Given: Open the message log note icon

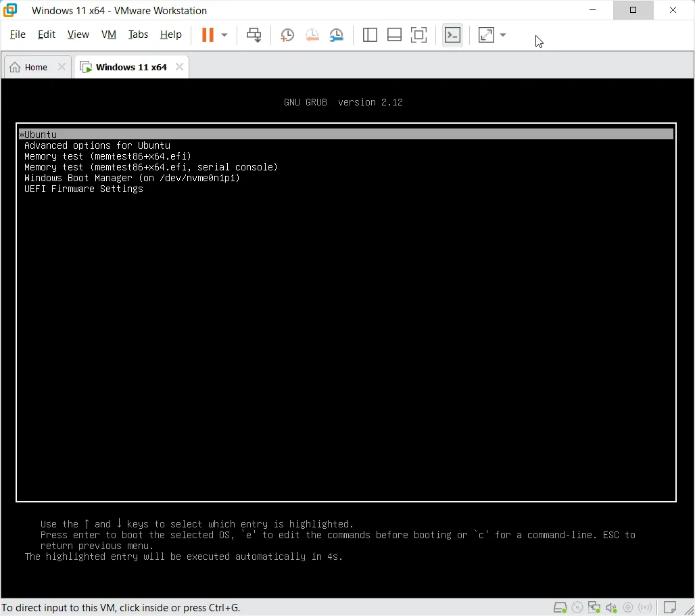Looking at the screenshot, I should click(x=670, y=607).
